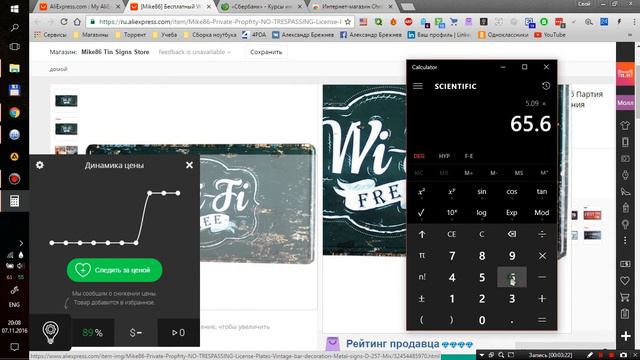Screen dimensions: 640x360
Task: Click the multiply operator key
Action: [542, 256]
